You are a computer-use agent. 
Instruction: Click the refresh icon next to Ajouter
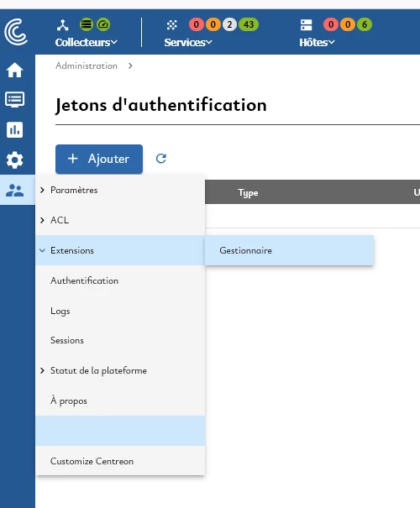(161, 159)
